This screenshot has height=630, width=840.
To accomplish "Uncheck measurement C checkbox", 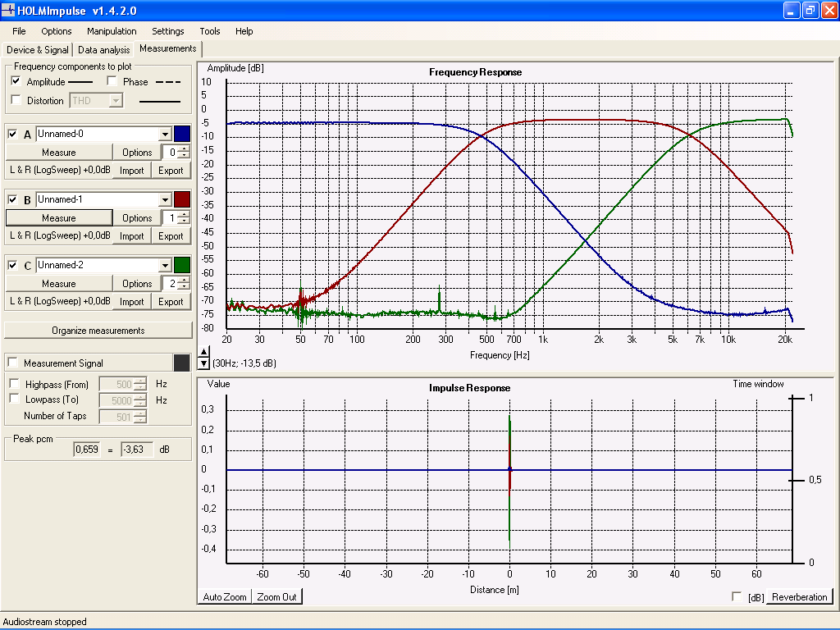I will [13, 265].
